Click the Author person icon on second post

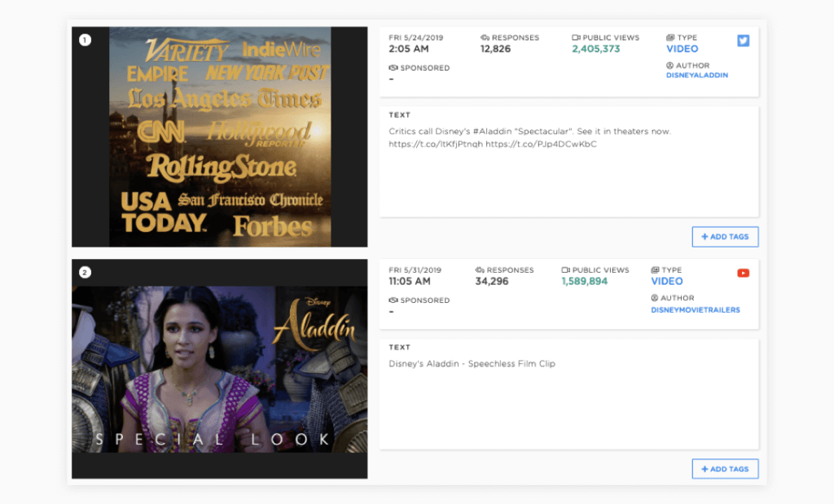(x=654, y=298)
